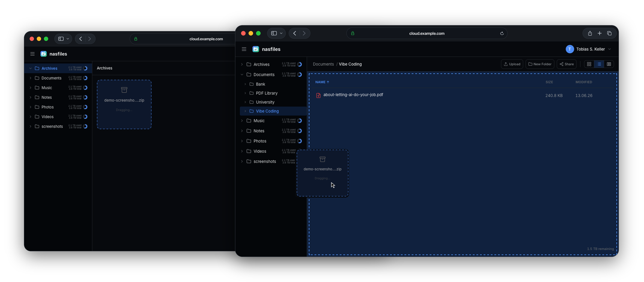Screen dimensions: 644x282
Task: Click the lock icon in back address bar
Action: (x=136, y=39)
